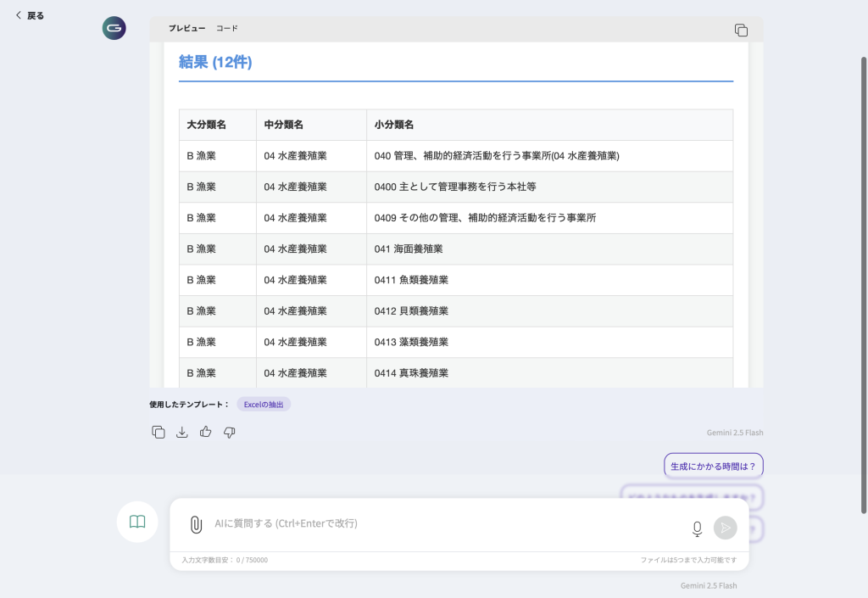868x598 pixels.
Task: Click the 戻る back button
Action: [x=30, y=15]
